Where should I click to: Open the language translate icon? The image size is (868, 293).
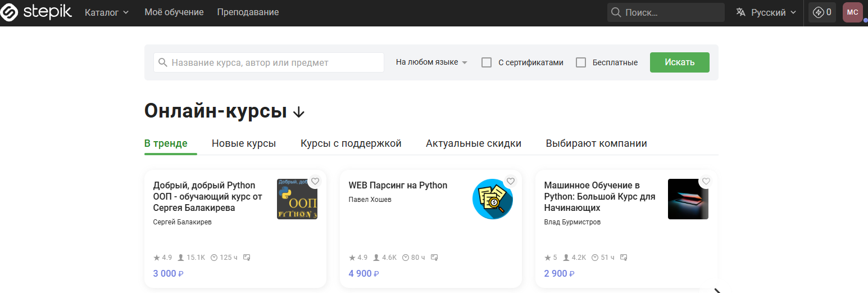(741, 12)
